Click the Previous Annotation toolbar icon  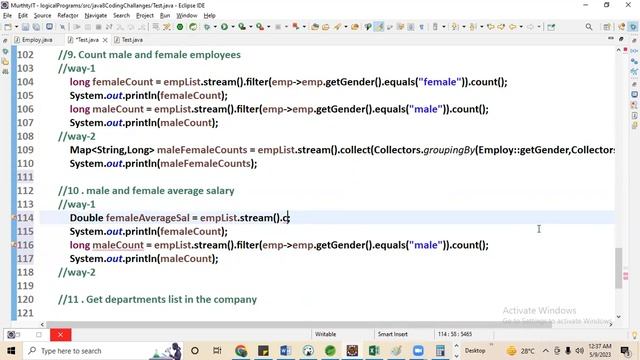(x=473, y=27)
